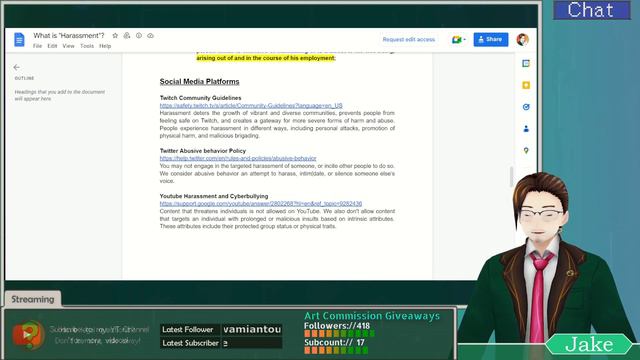Click the Google Docs home icon

coord(19,40)
